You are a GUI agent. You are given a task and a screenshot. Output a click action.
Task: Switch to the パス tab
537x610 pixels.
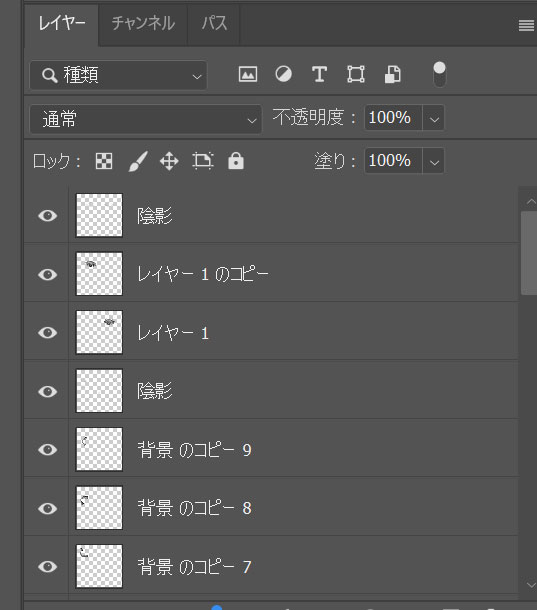point(214,23)
